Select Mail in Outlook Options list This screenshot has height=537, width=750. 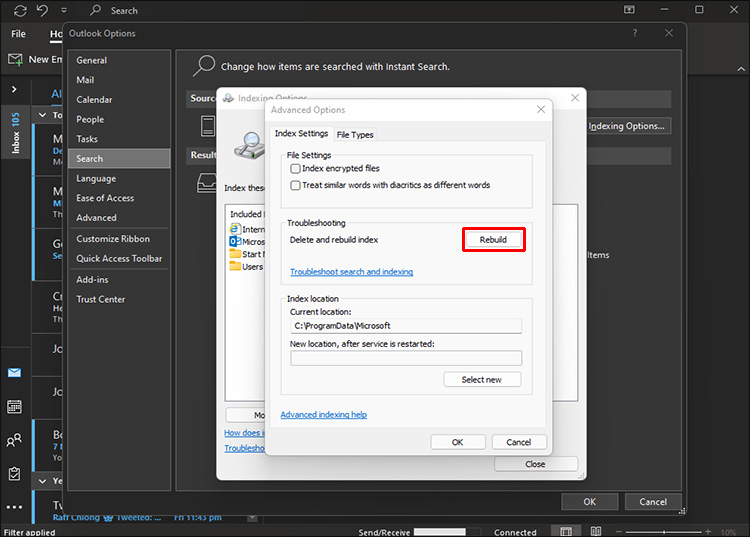tap(119, 80)
